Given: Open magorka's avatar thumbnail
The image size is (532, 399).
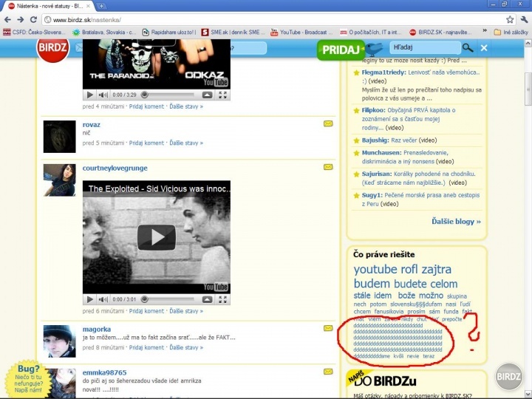Looking at the screenshot, I should 59,341.
